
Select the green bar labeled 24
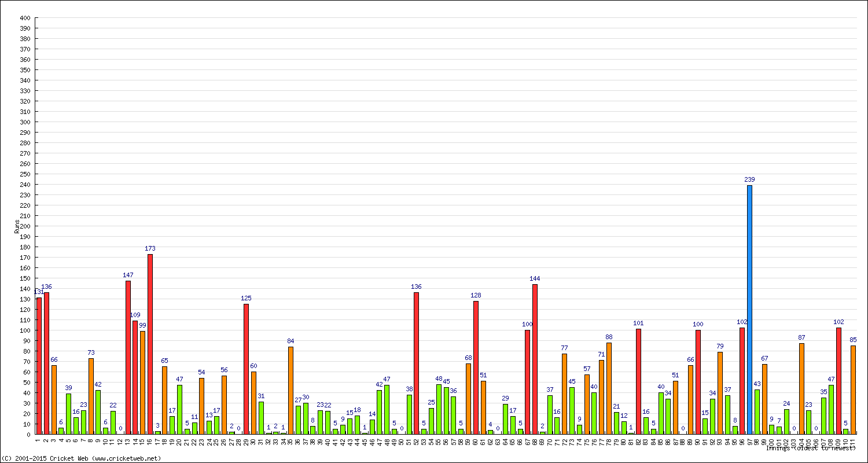(x=786, y=421)
